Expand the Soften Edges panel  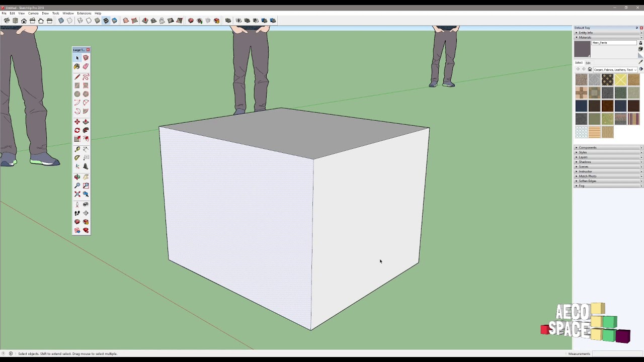(x=608, y=181)
